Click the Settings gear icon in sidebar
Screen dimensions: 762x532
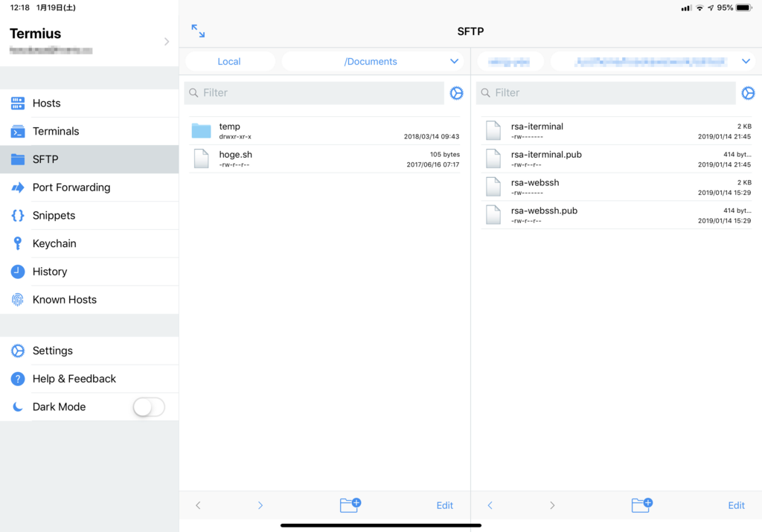[18, 350]
